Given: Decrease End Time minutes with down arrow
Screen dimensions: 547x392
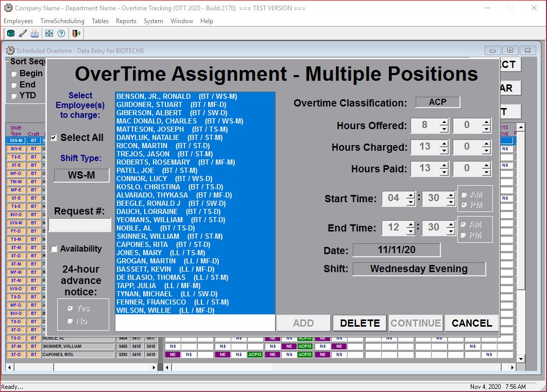Looking at the screenshot, I should [451, 231].
